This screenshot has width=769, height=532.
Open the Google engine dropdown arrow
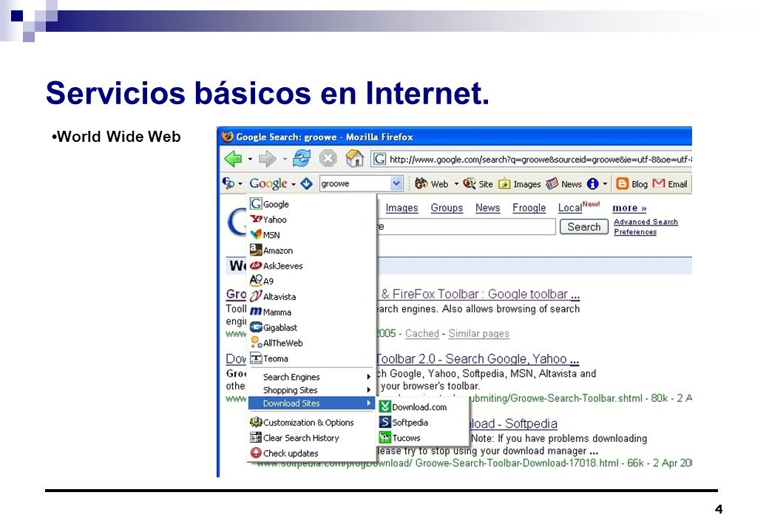(294, 184)
